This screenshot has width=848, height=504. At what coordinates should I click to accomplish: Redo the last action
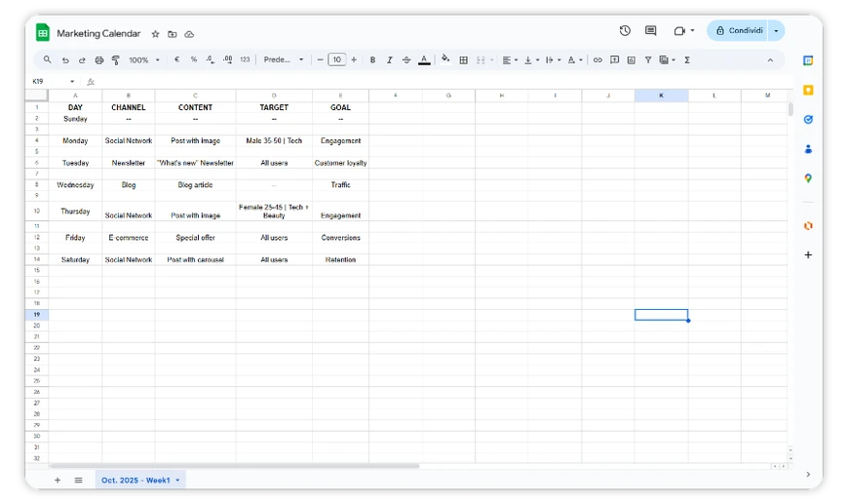82,60
